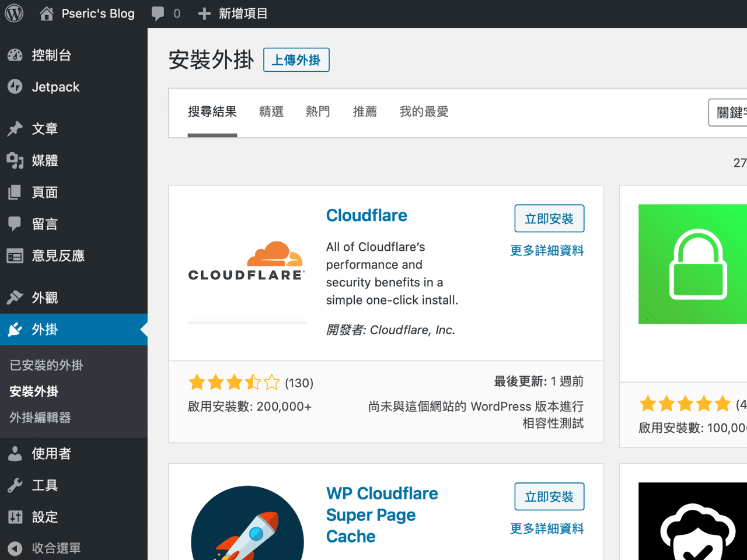Open 更多詳細資料 for WP Cloudflare Super Page Cache
The height and width of the screenshot is (560, 747).
pyautogui.click(x=547, y=529)
